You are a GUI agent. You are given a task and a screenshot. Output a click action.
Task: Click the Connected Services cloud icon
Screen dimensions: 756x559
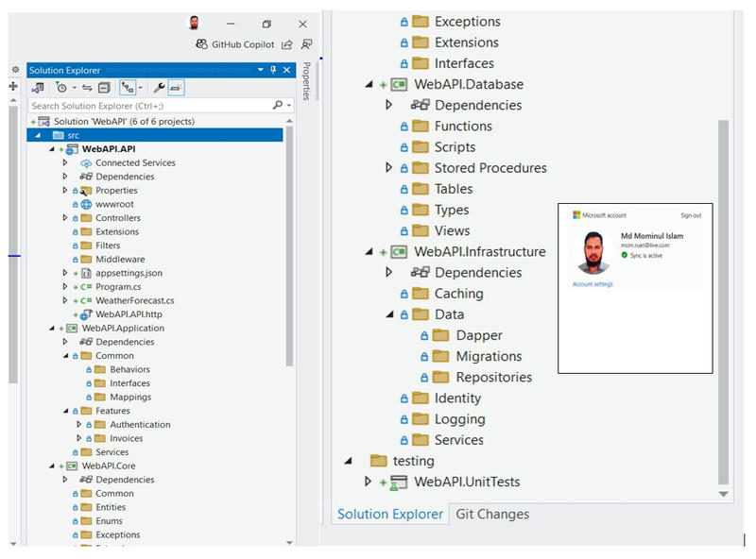coord(86,163)
